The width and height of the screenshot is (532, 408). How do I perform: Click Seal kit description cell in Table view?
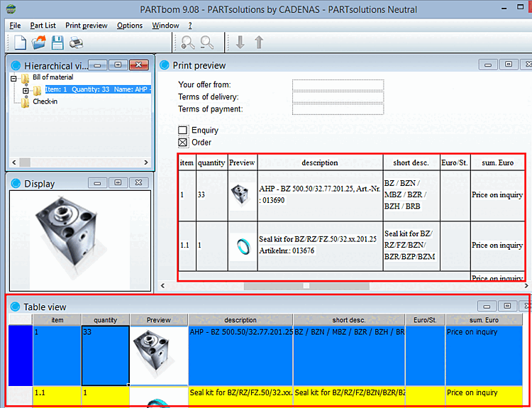240,396
